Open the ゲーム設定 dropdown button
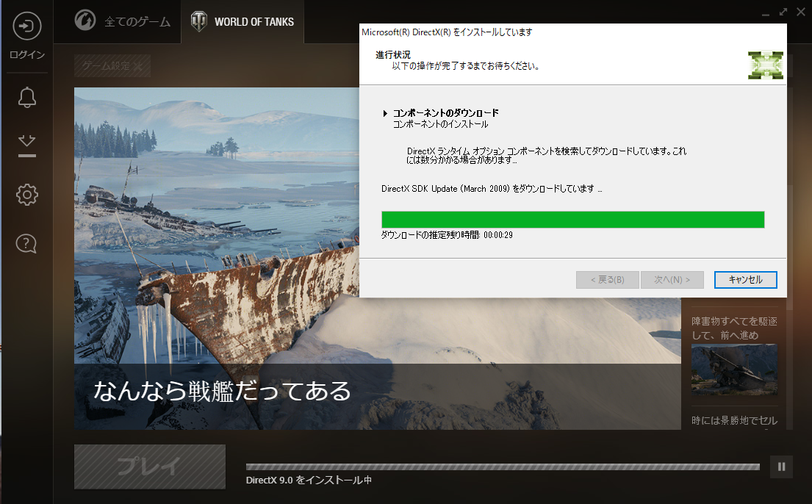This screenshot has height=504, width=812. (x=112, y=66)
